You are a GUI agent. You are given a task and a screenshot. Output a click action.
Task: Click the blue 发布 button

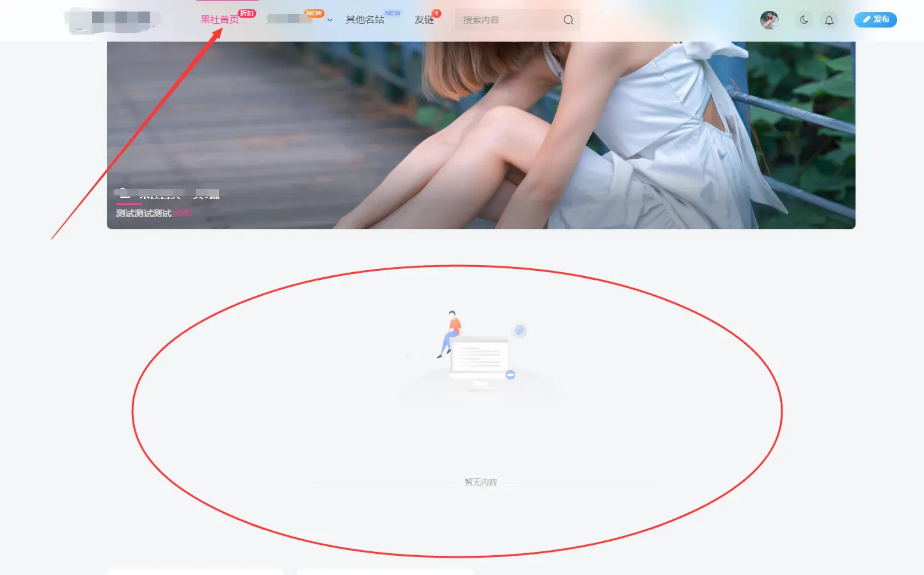[875, 20]
